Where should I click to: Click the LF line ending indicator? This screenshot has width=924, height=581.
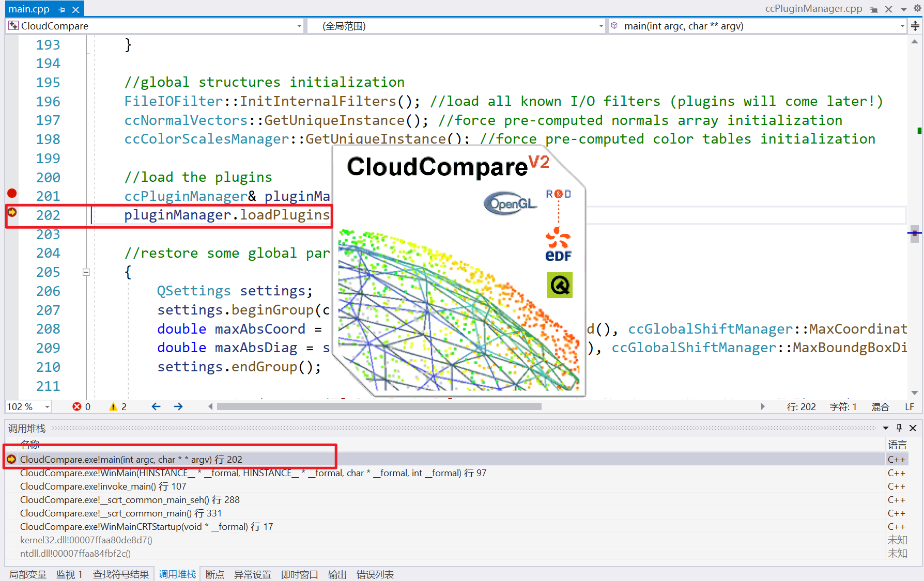(x=910, y=407)
